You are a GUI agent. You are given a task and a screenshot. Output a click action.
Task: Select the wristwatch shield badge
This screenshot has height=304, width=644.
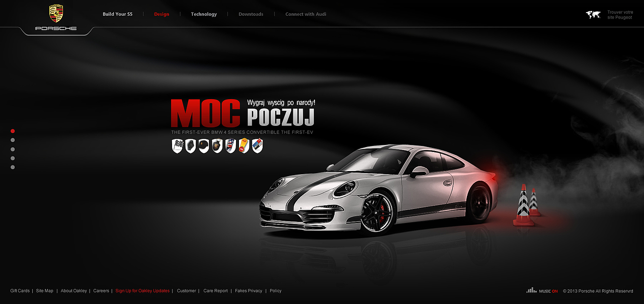pos(190,146)
